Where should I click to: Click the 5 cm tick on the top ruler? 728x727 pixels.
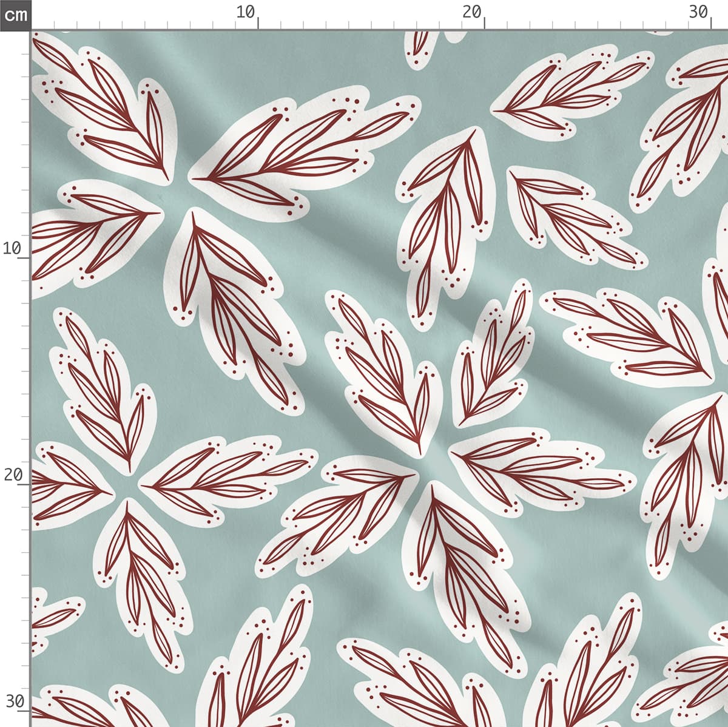(145, 24)
